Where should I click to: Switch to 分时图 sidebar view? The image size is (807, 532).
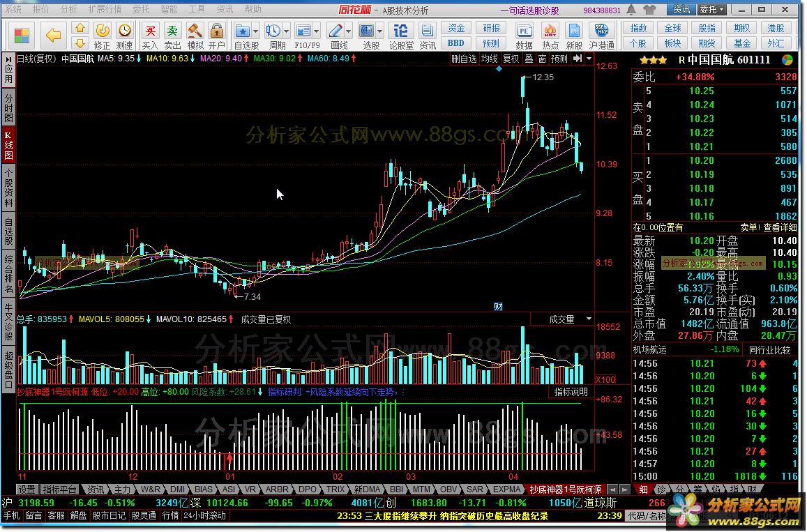point(9,108)
